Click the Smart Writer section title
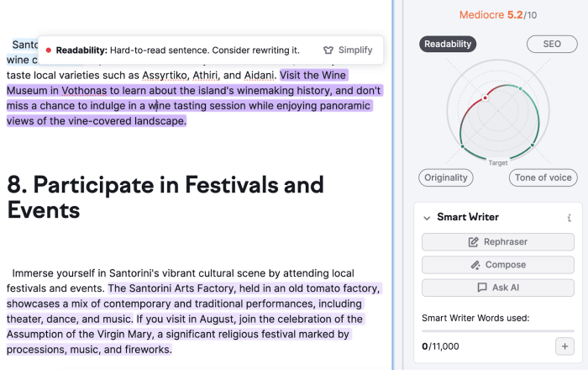This screenshot has width=588, height=370. pos(468,217)
